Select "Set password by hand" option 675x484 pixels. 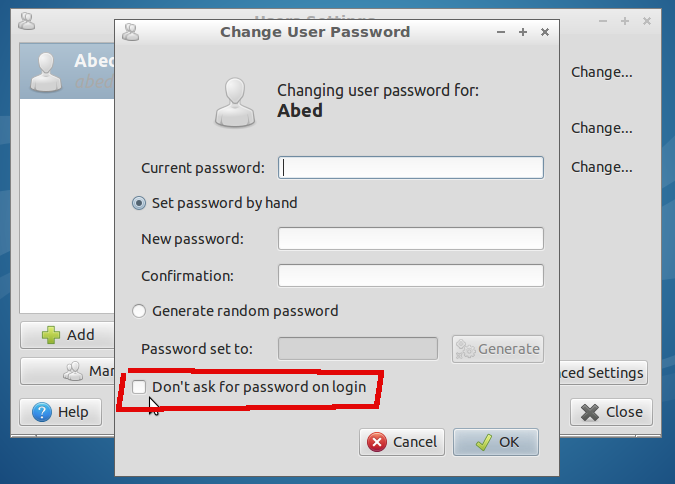click(x=139, y=203)
